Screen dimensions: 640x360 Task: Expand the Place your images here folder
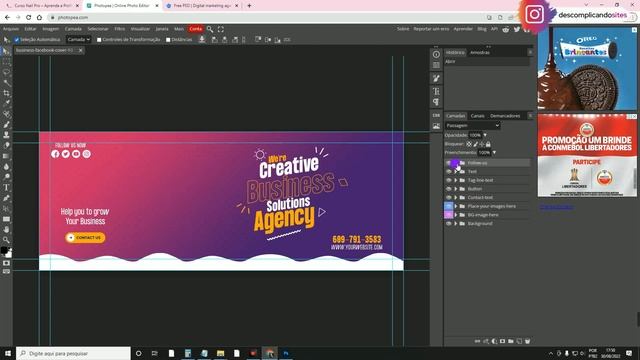(456, 206)
